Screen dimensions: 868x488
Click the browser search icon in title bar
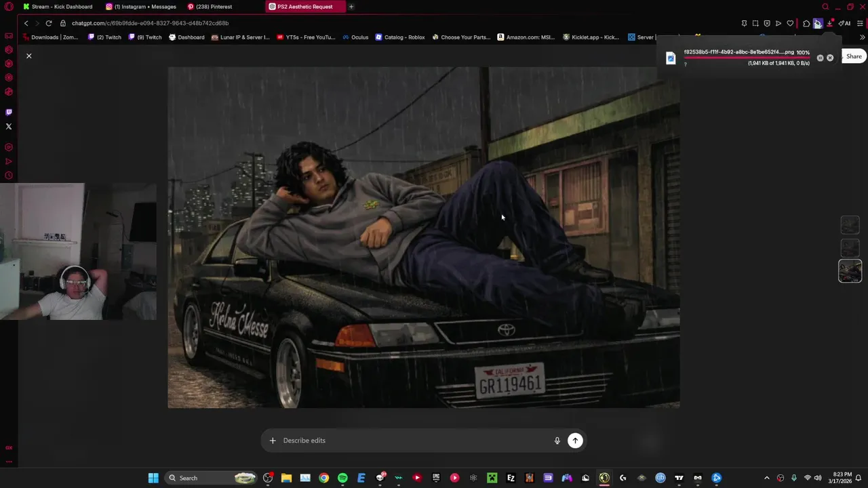[x=825, y=7]
